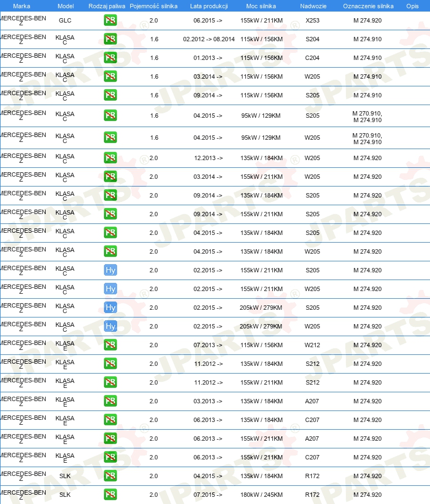This screenshot has width=430, height=504.
Task: Select engine code M 274.920 in GLC row
Action: click(x=367, y=20)
